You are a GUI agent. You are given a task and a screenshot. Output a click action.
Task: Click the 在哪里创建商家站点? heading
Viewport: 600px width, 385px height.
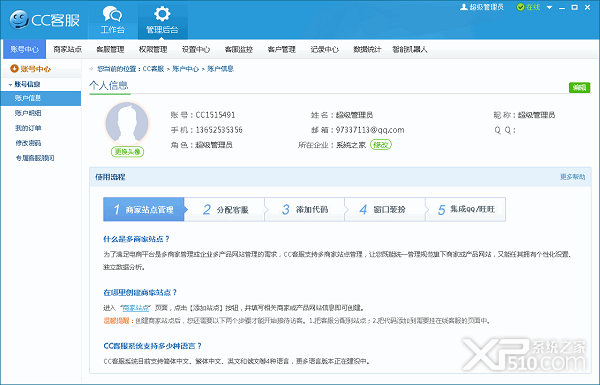point(140,293)
